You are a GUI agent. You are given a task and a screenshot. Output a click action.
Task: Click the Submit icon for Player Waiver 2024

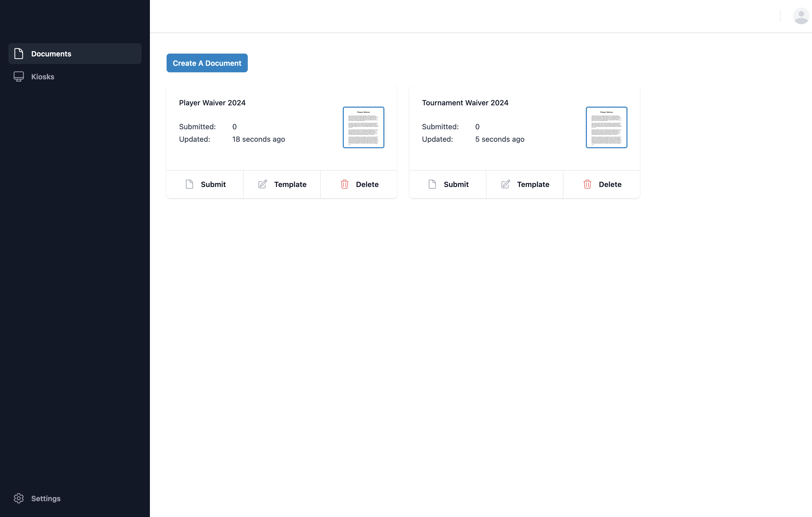pos(190,184)
